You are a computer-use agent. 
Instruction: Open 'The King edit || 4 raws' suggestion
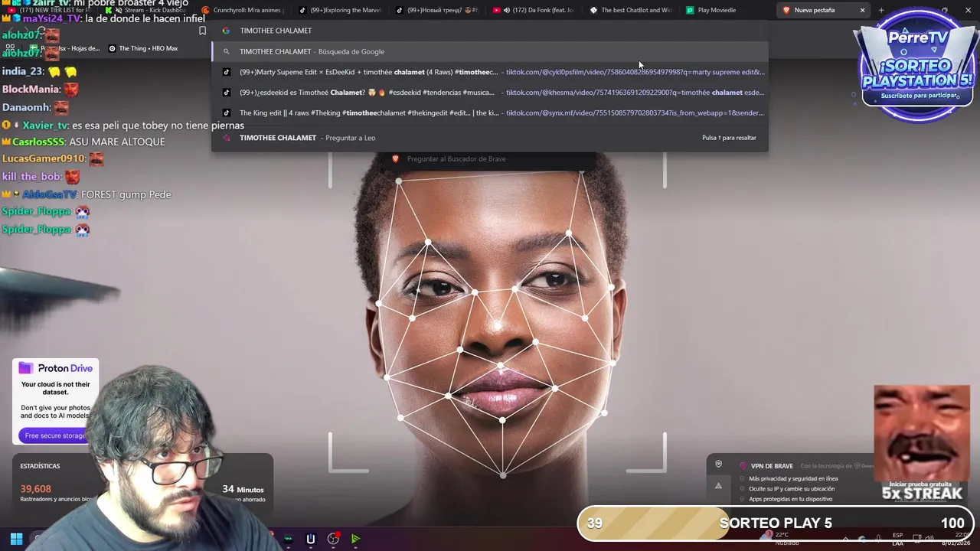pyautogui.click(x=490, y=113)
